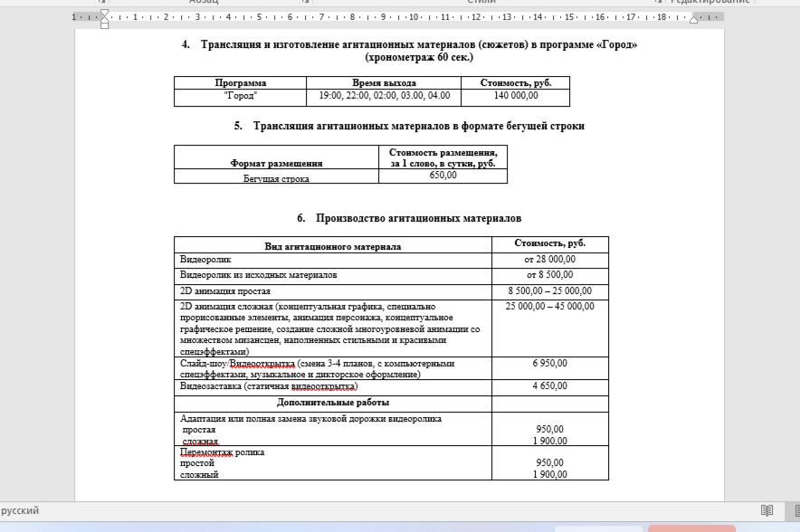Click the 'Бегущая строка' table cell

tap(276, 176)
